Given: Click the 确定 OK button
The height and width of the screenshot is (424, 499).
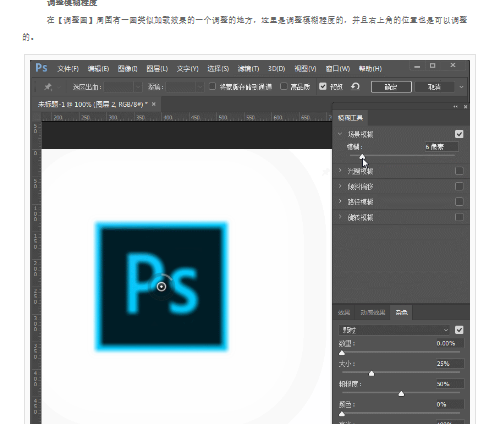Looking at the screenshot, I should coord(391,87).
